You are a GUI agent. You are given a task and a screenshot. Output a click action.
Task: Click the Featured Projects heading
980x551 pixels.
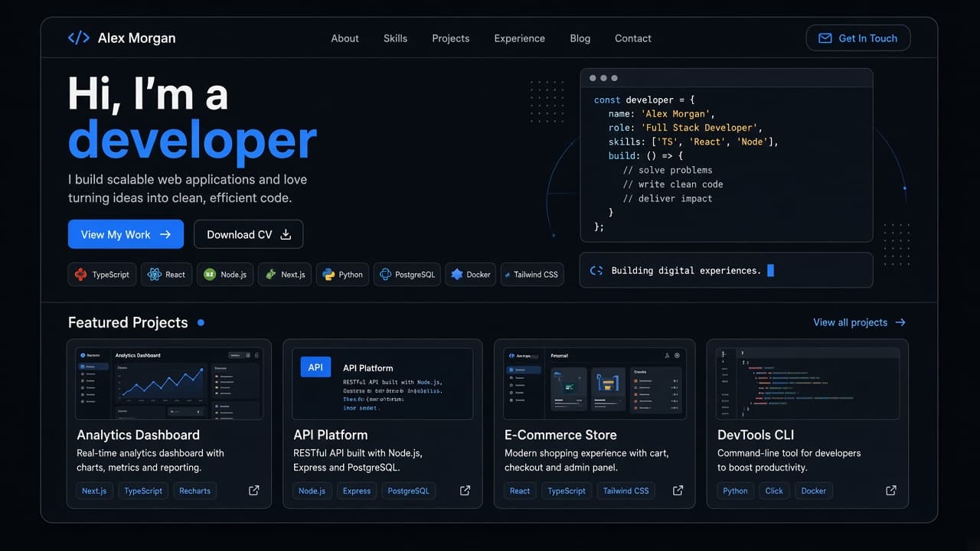(128, 322)
